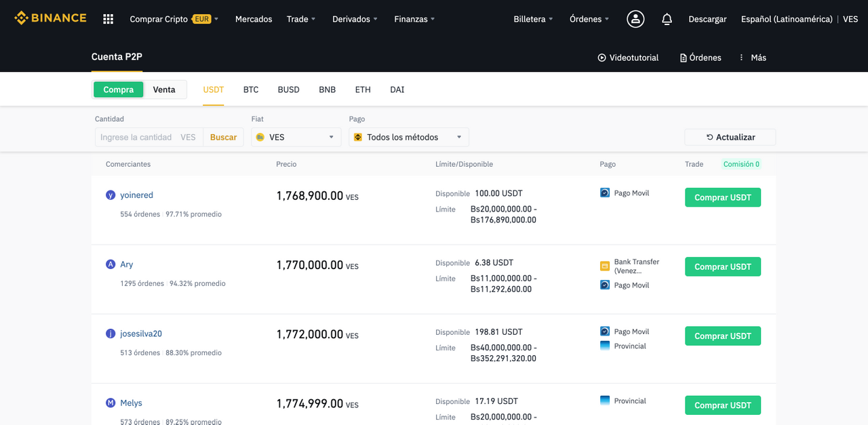Select the Venta toggle
Viewport: 868px width, 425px height.
click(x=164, y=89)
